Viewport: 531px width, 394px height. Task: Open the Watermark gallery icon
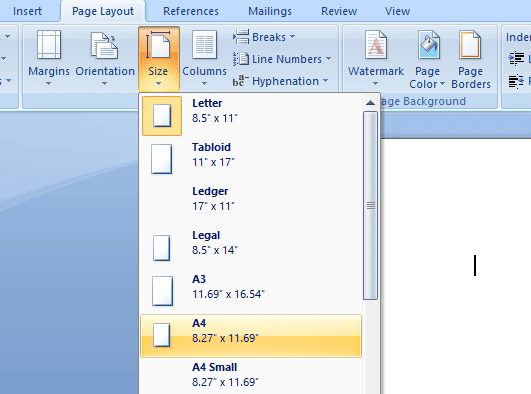[x=376, y=45]
